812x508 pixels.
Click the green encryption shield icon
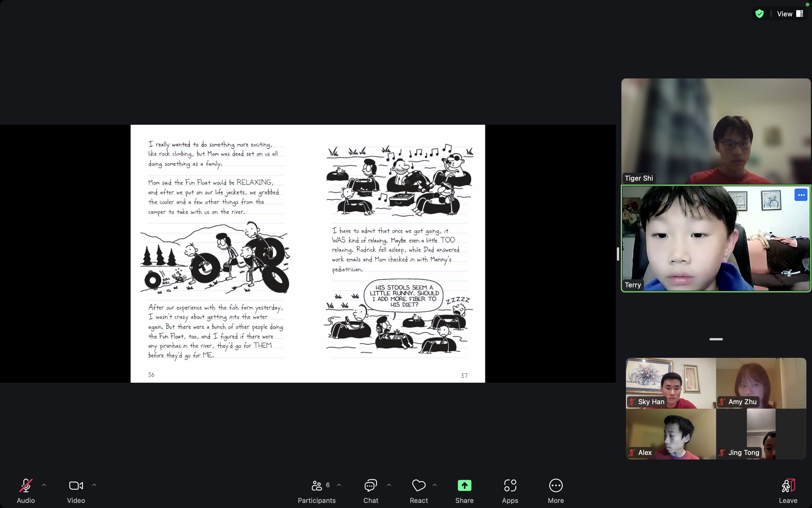pos(760,14)
